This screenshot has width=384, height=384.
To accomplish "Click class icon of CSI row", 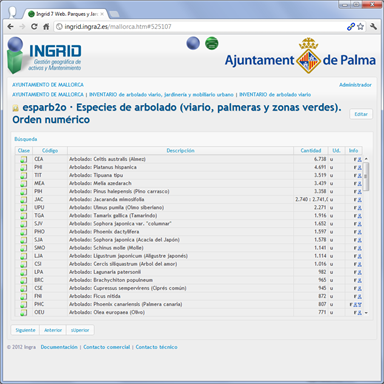I will pos(23,264).
